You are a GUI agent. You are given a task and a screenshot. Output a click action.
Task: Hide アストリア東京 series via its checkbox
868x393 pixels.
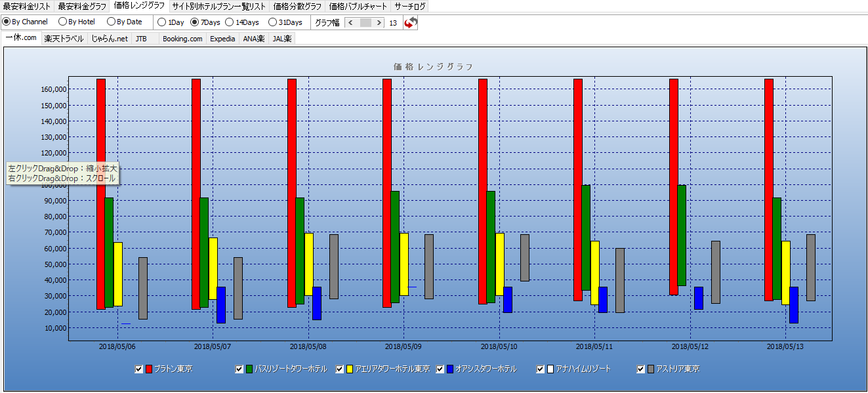point(641,369)
